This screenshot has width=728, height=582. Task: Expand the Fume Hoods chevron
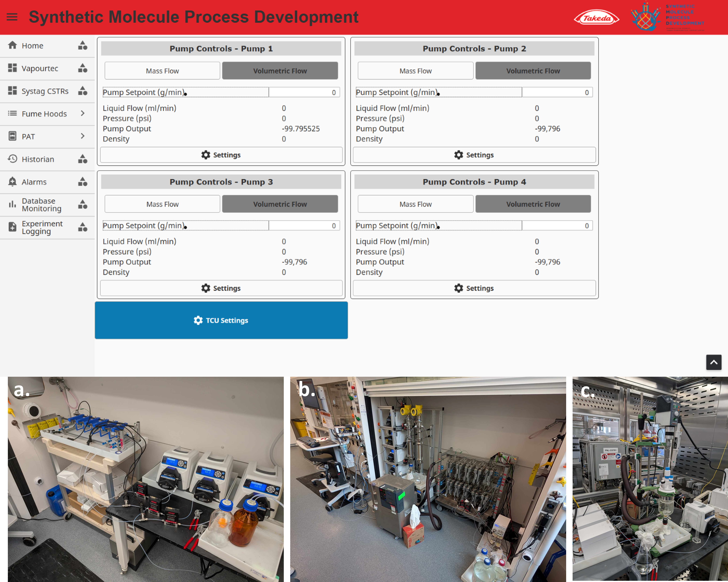[x=83, y=114]
